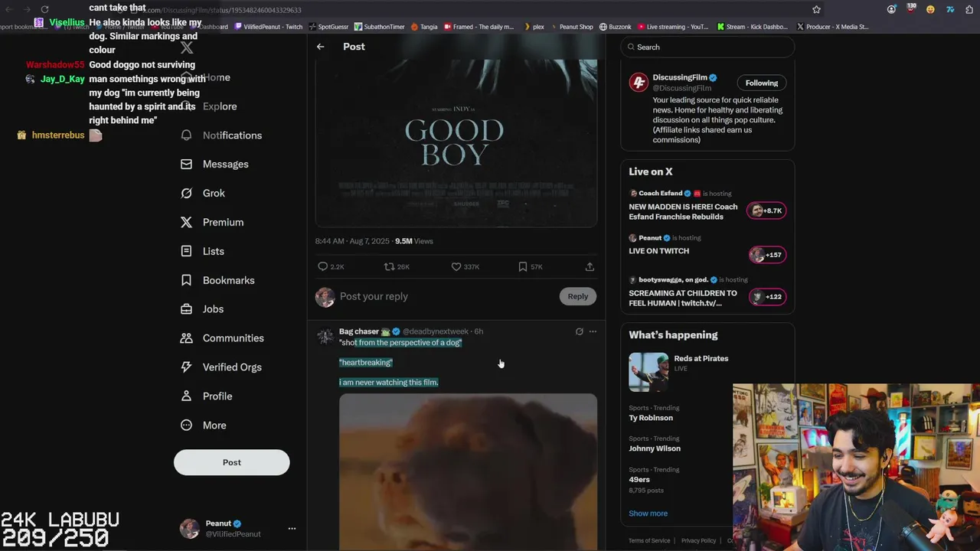Viewport: 980px width, 551px height.
Task: Open the Peanut Shop bookmark
Action: pyautogui.click(x=571, y=27)
